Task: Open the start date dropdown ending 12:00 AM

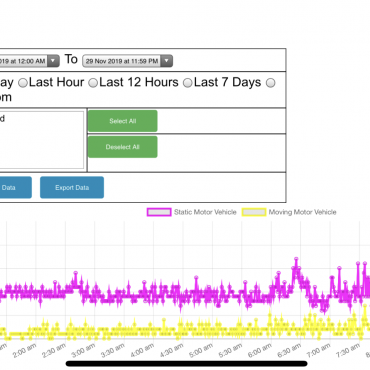Action: click(x=29, y=61)
